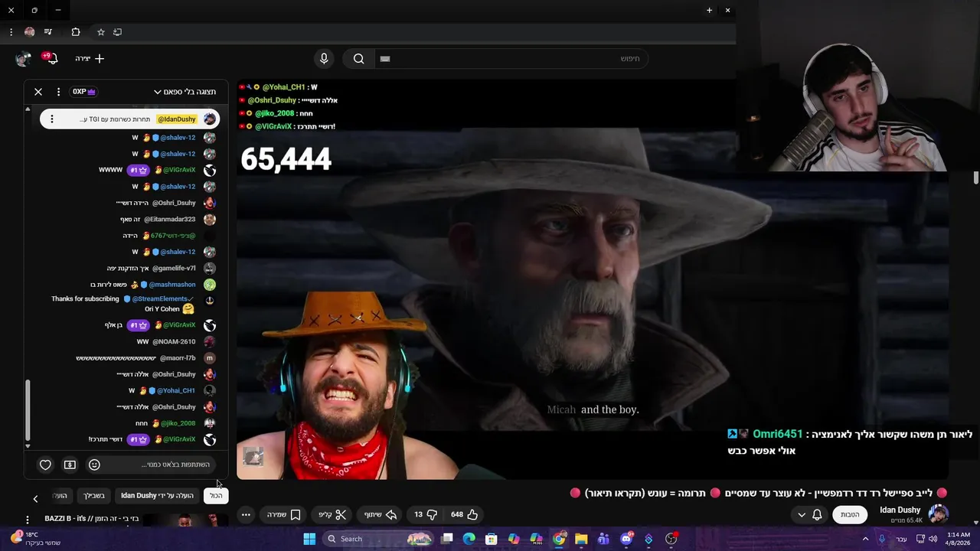Open Discord from taskbar
The height and width of the screenshot is (551, 980).
(x=626, y=539)
